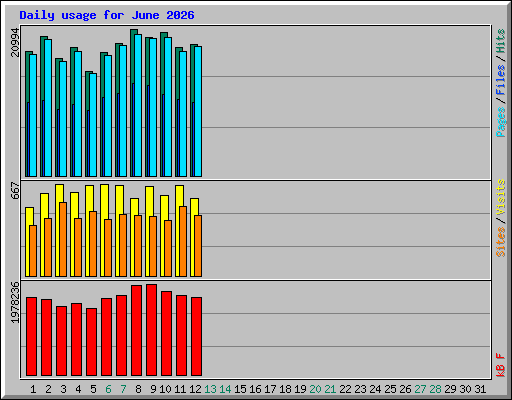Select green weekend day 13 label
512x400 pixels.
click(x=210, y=389)
